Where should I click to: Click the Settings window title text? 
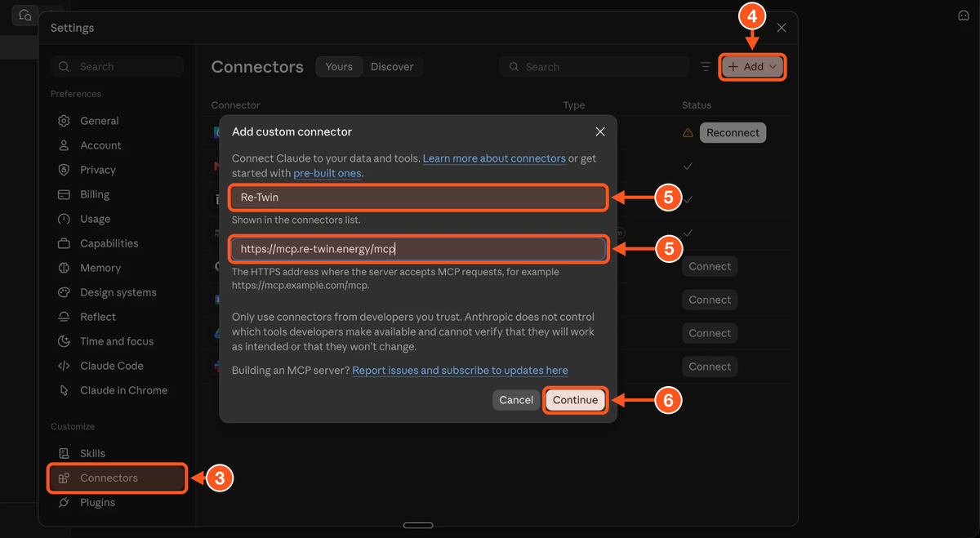(72, 28)
